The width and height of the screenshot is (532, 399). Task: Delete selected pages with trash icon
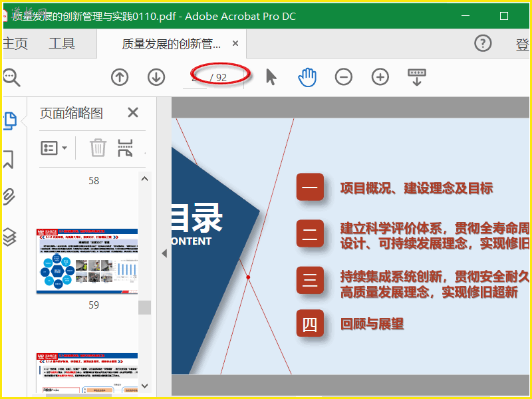pos(98,148)
